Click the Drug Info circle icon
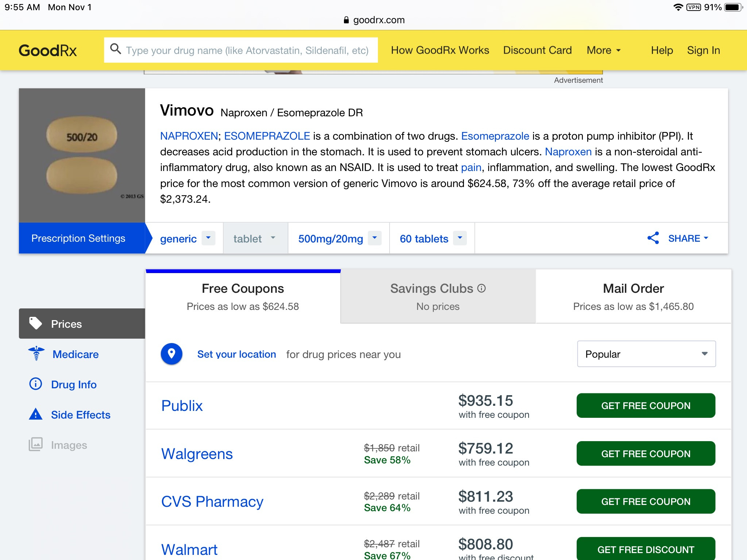Screen dimensions: 747x560 point(36,384)
